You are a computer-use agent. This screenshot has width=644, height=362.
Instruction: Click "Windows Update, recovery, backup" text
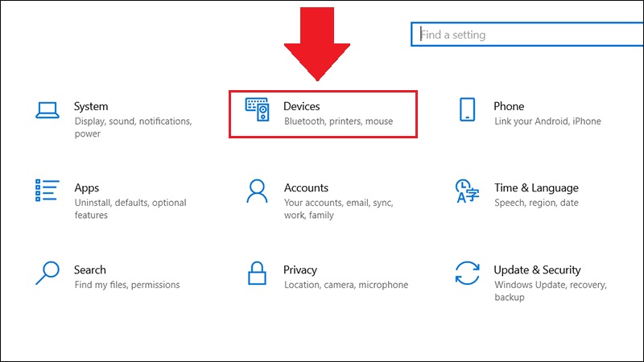[551, 291]
